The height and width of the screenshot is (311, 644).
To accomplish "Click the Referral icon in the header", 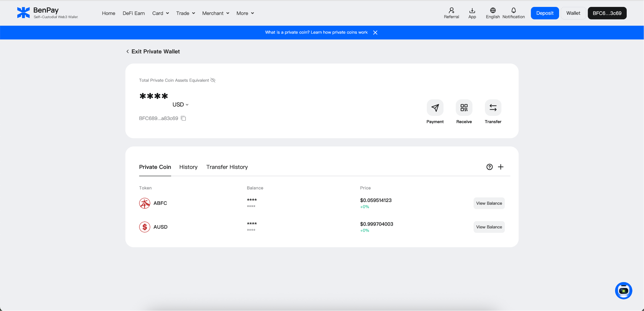I will pos(451,10).
